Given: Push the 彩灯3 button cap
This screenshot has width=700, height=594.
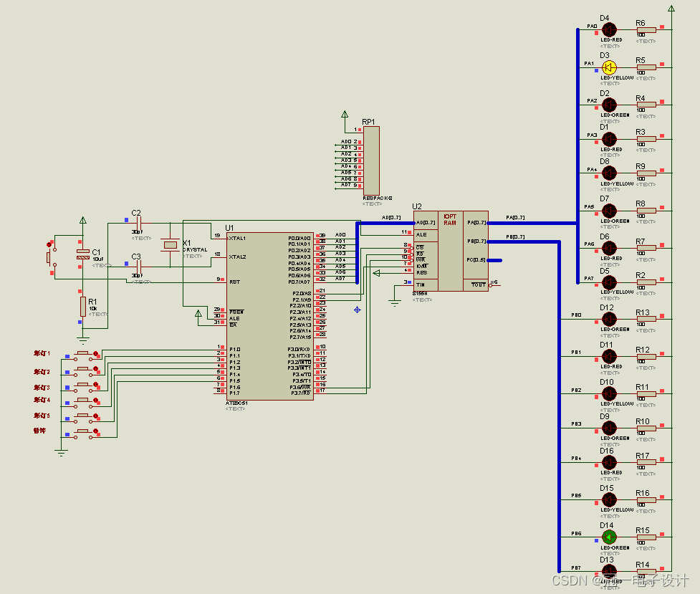Looking at the screenshot, I should [82, 384].
